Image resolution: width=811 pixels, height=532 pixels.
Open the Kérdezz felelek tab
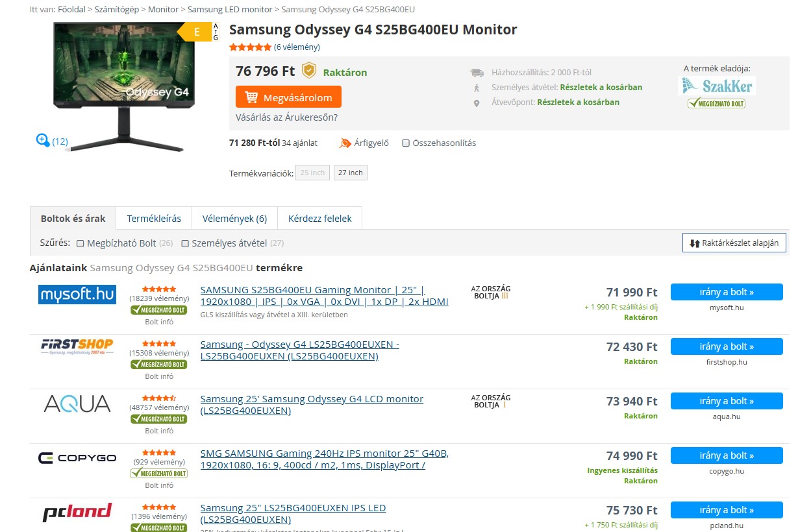[319, 219]
